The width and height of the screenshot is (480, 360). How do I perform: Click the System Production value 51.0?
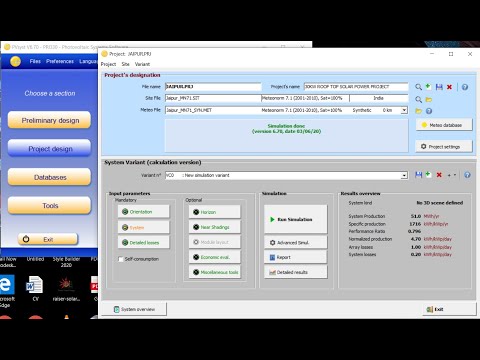416,216
